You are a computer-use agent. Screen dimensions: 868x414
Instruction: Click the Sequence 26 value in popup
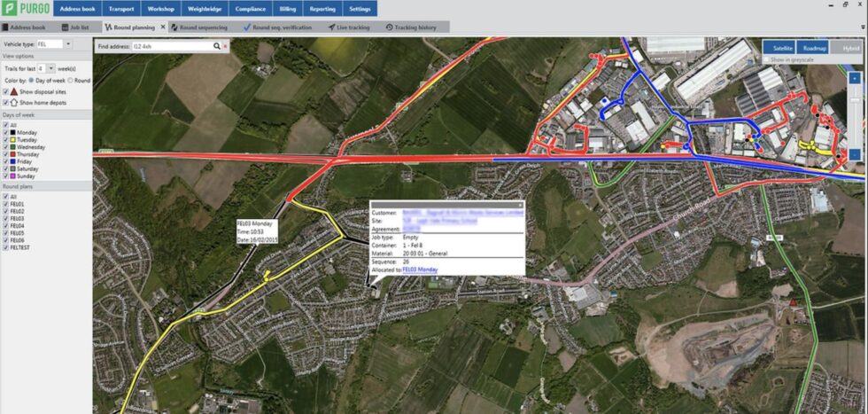tap(407, 261)
